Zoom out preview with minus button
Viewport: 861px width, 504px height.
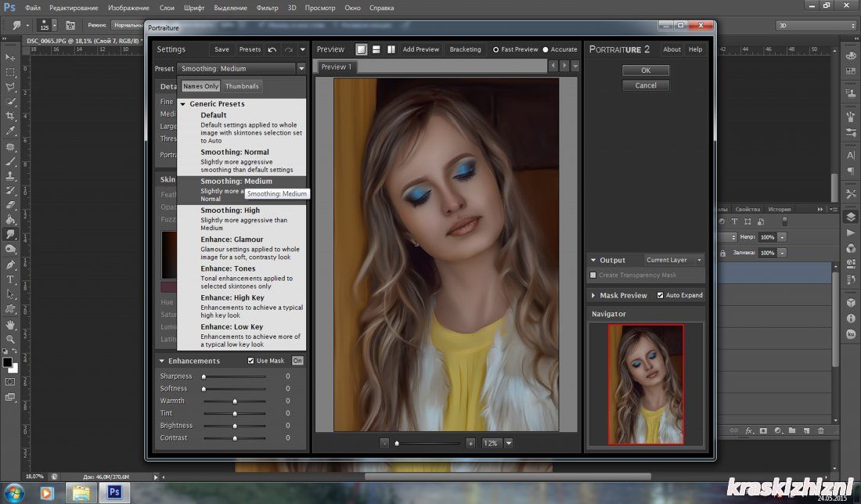[384, 443]
